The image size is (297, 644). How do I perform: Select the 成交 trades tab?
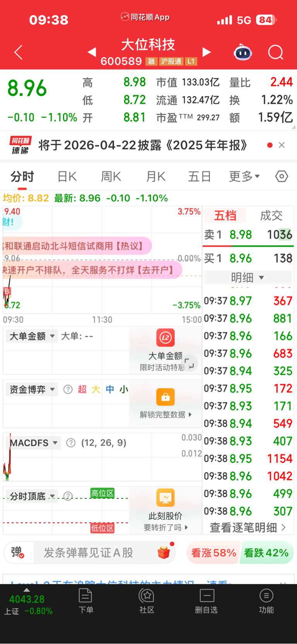[271, 215]
